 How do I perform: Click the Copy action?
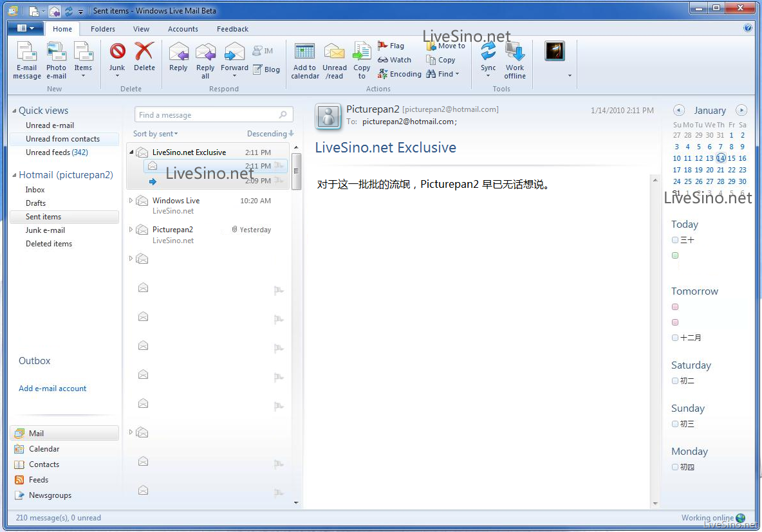[441, 60]
